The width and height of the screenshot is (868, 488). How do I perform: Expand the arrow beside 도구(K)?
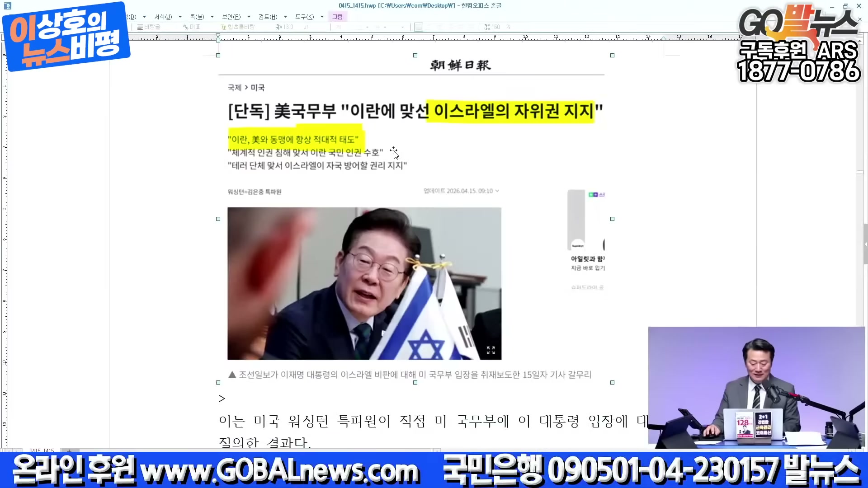(322, 17)
